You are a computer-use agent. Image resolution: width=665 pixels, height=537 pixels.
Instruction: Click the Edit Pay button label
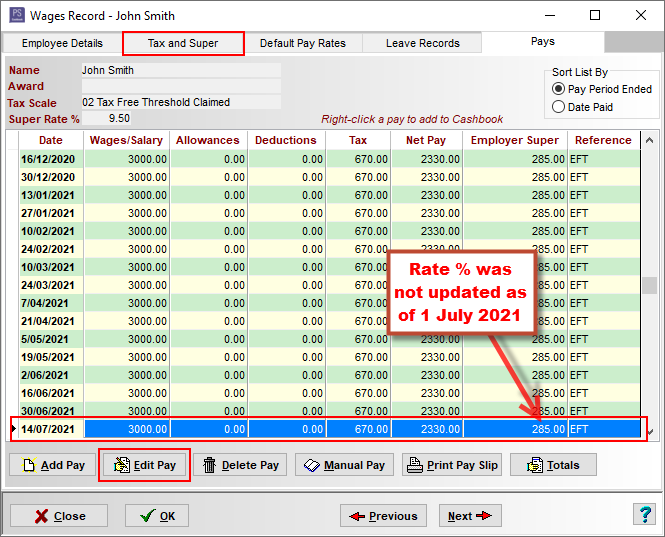coord(155,465)
